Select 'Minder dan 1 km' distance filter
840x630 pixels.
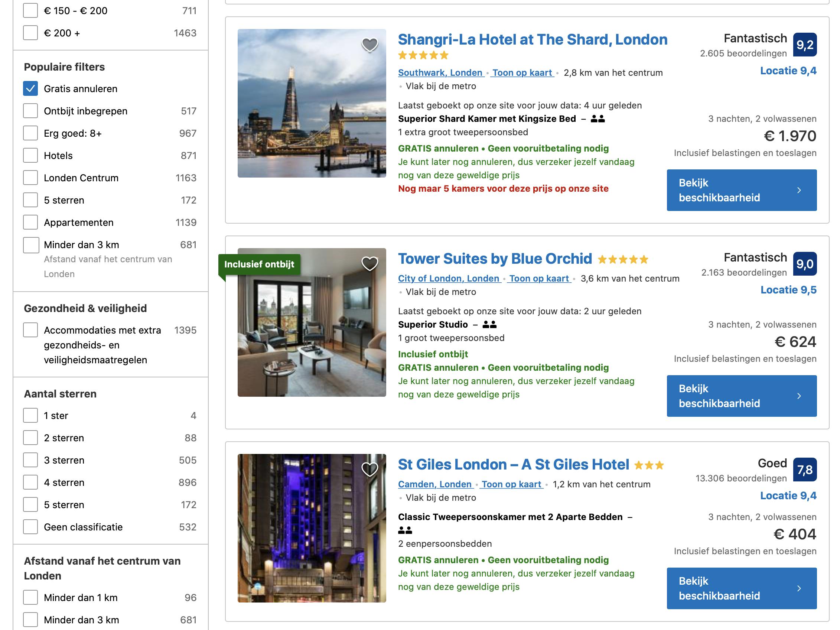(30, 597)
